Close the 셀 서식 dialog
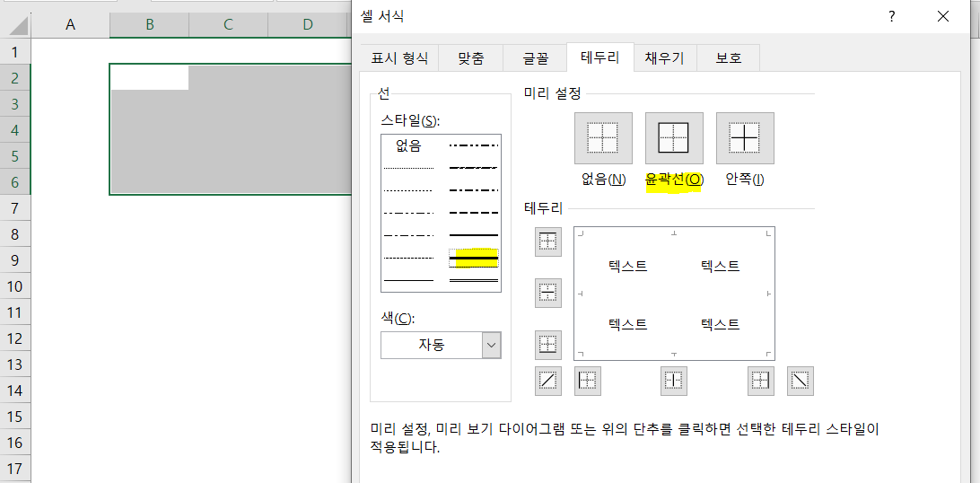The height and width of the screenshot is (483, 980). pos(943,16)
